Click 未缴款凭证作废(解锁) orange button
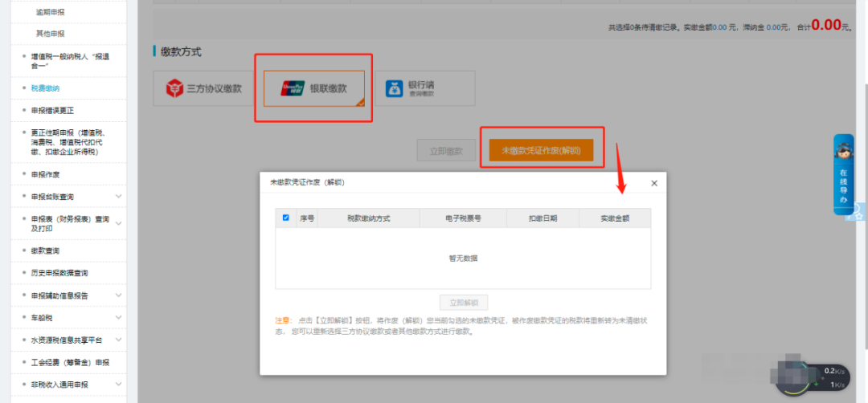868x403 pixels. tap(542, 150)
